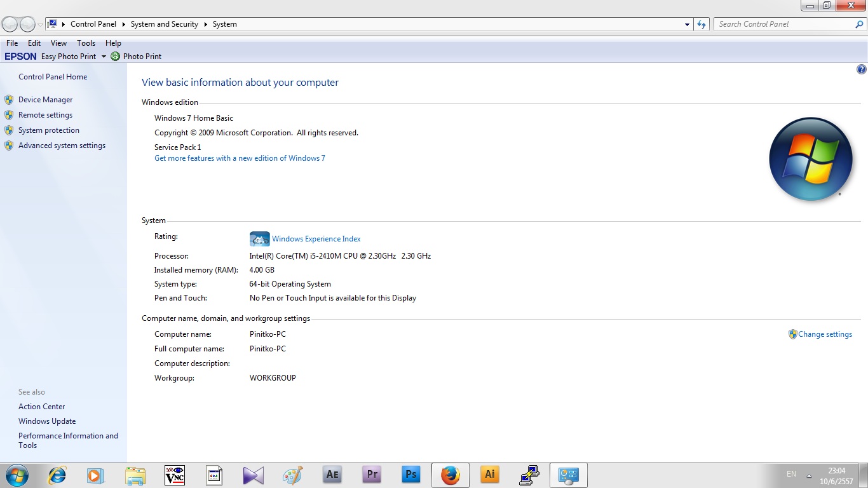Open the View menu
The width and height of the screenshot is (868, 488).
58,43
